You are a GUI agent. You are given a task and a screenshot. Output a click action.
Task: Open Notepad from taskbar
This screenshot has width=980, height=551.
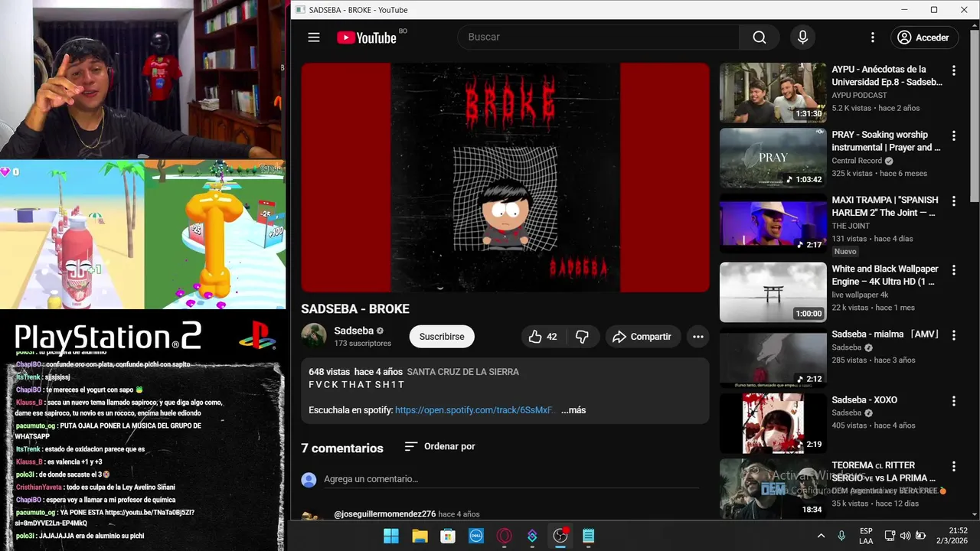pyautogui.click(x=588, y=536)
